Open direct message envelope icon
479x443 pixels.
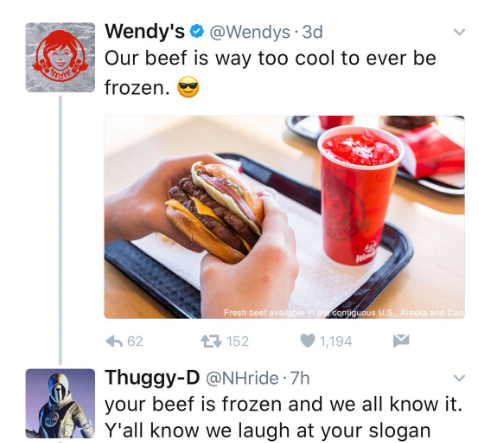(x=401, y=341)
